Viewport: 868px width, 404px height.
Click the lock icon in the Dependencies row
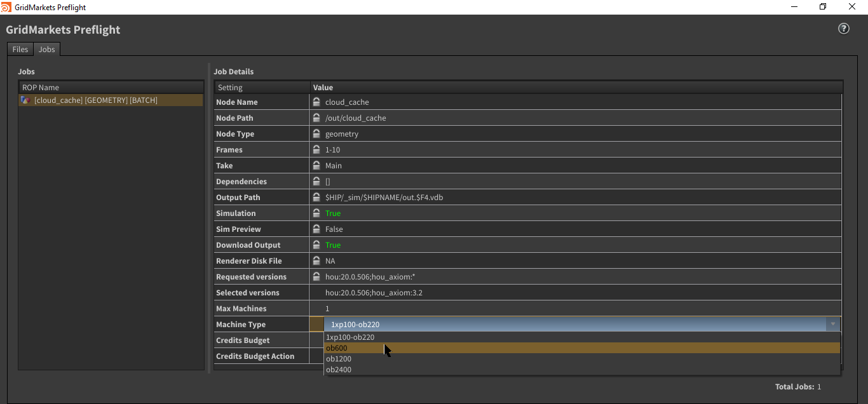(x=316, y=181)
